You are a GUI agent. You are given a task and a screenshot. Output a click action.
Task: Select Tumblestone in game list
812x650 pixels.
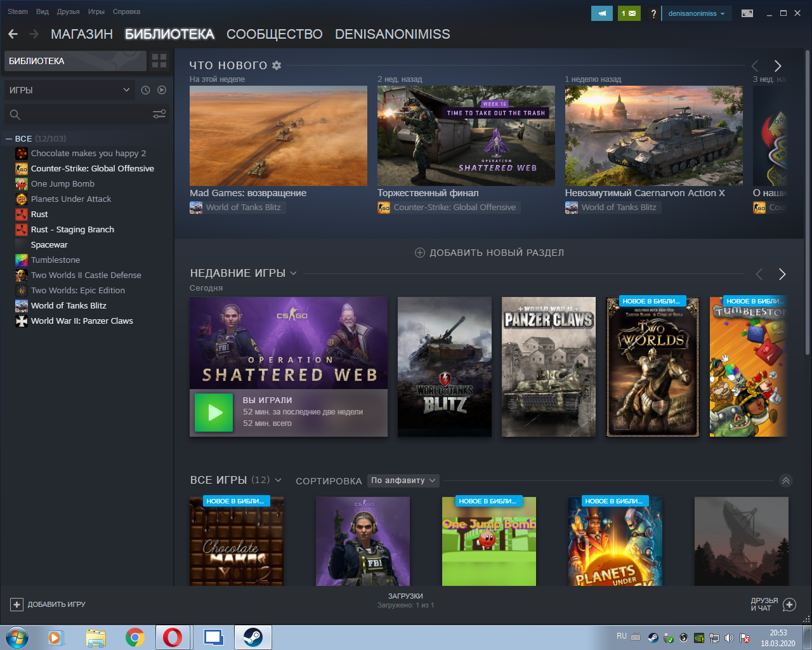[x=55, y=260]
